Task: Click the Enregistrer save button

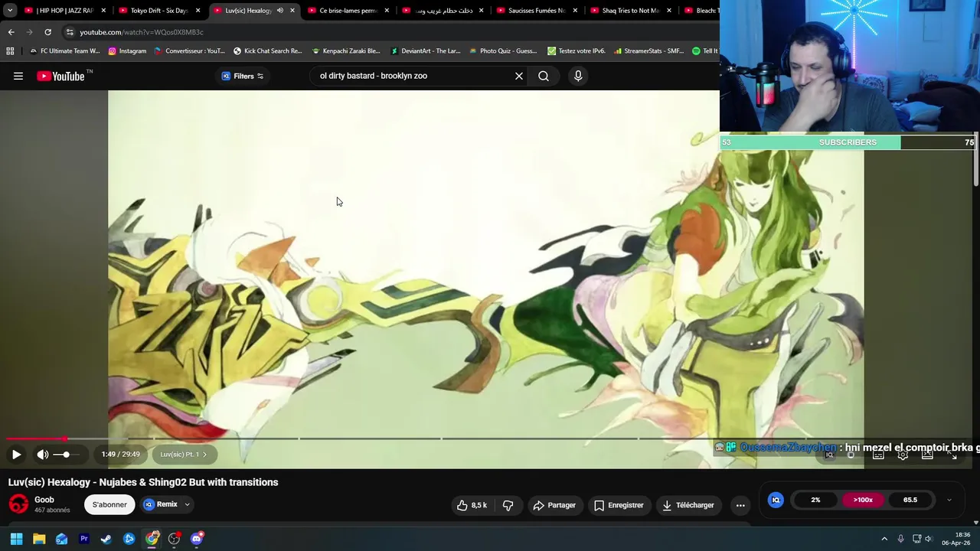Action: pyautogui.click(x=619, y=505)
